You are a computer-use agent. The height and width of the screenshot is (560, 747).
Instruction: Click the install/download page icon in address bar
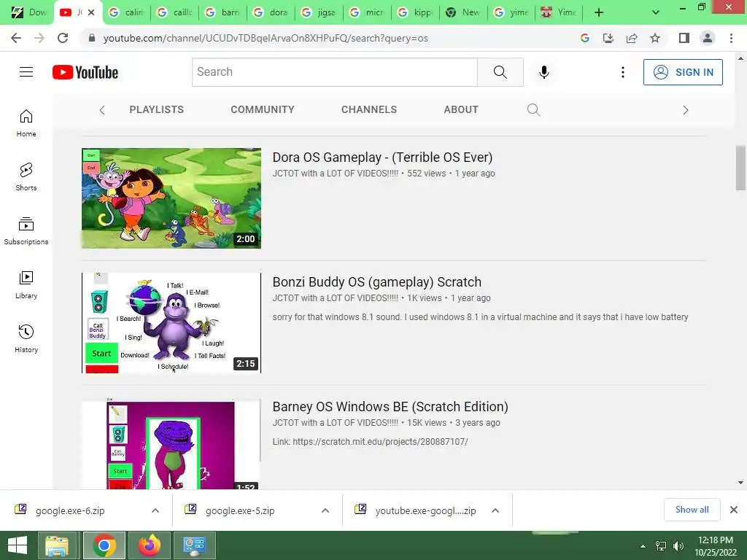(608, 38)
